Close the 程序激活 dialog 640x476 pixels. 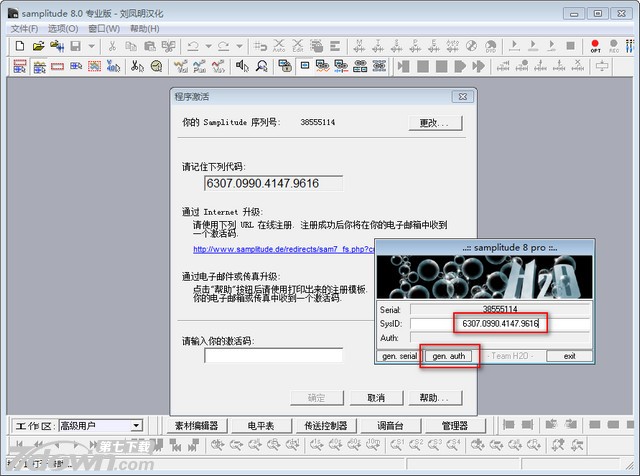[x=462, y=97]
